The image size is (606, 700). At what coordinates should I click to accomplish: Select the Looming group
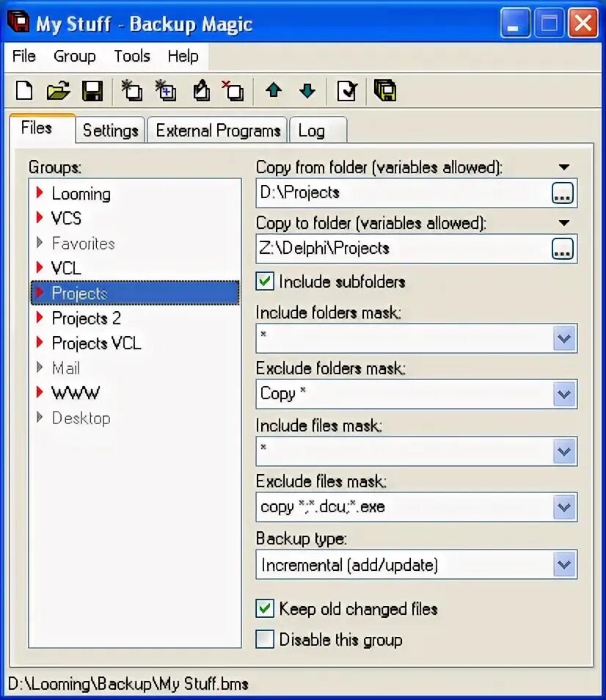tap(135, 194)
